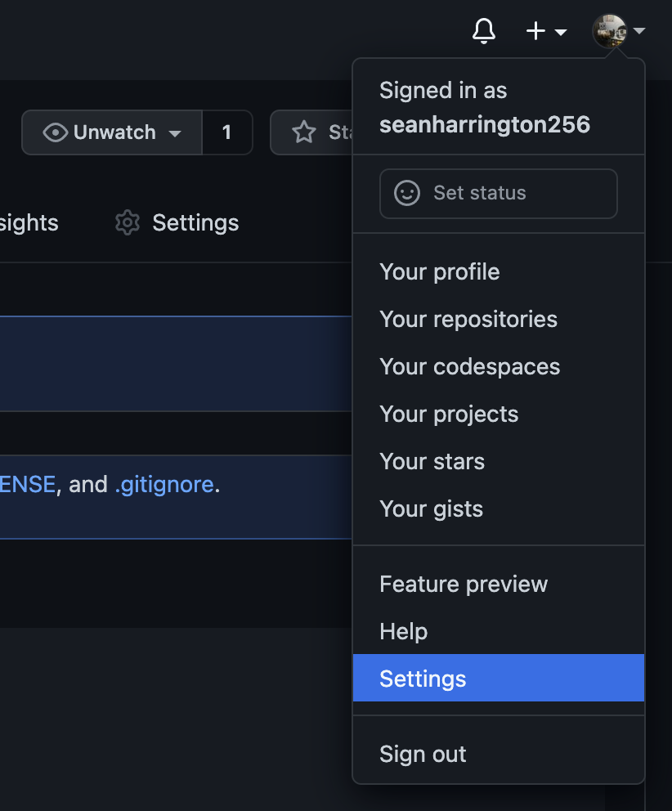This screenshot has width=672, height=811.
Task: Open the notifications bell
Action: coord(484,31)
